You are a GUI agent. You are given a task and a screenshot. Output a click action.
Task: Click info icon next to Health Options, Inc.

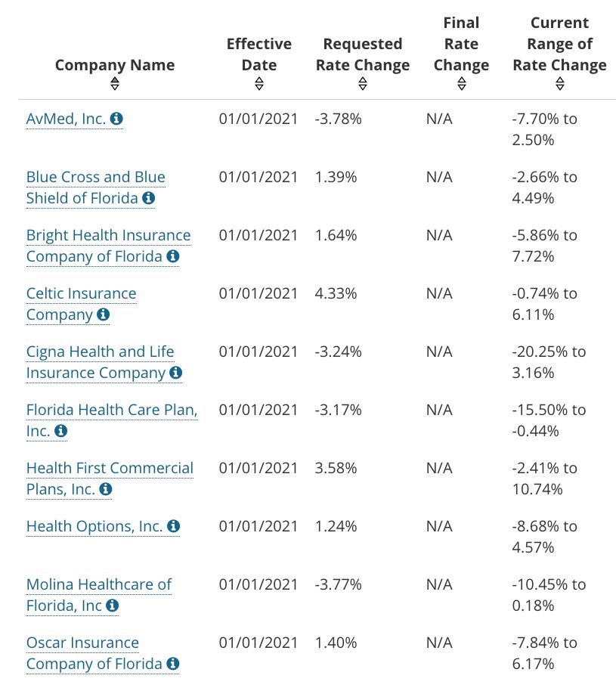click(x=173, y=526)
